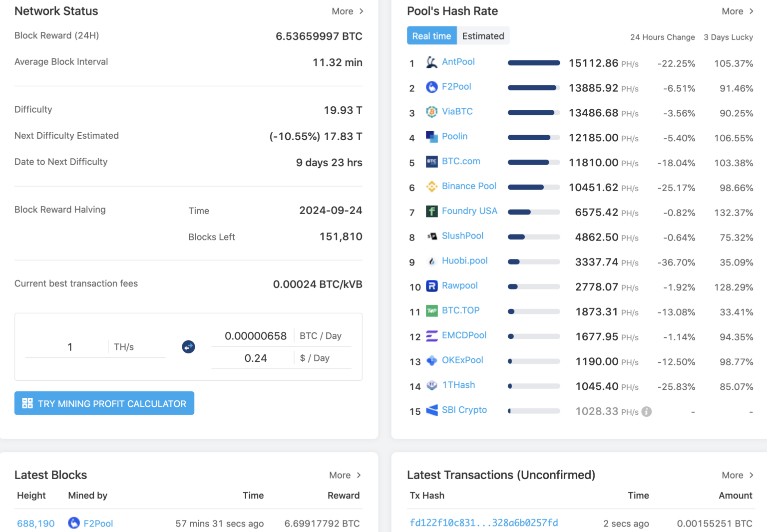Click the Poolin logo icon

[x=431, y=137]
